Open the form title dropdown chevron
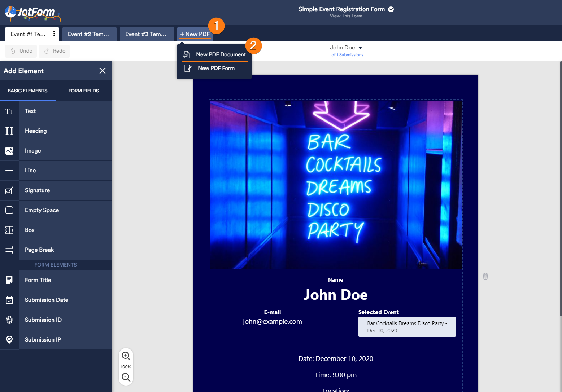This screenshot has width=562, height=392. click(391, 9)
